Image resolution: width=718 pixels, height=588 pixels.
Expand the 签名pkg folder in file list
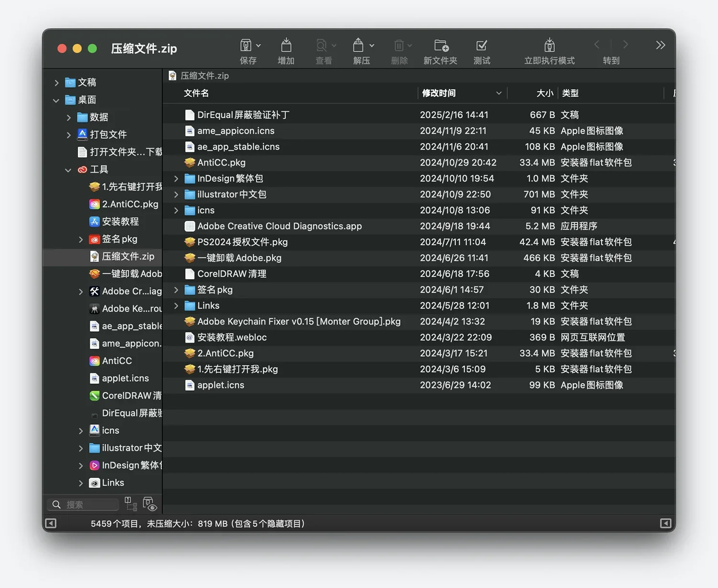[176, 290]
